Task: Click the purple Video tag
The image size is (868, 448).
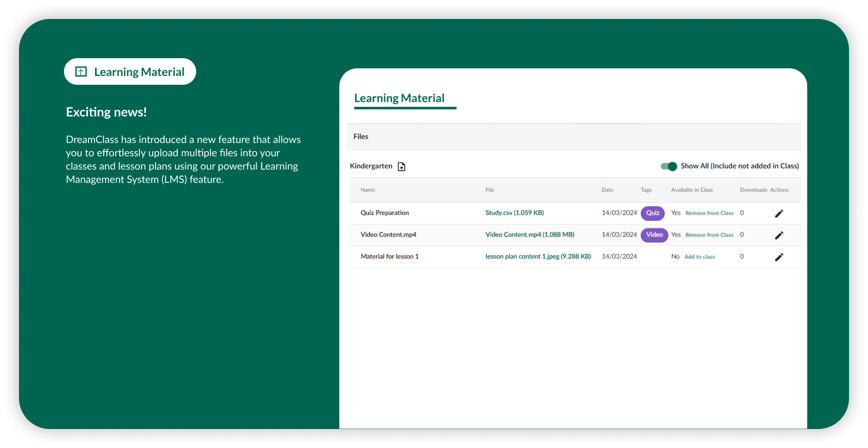Action: 655,235
